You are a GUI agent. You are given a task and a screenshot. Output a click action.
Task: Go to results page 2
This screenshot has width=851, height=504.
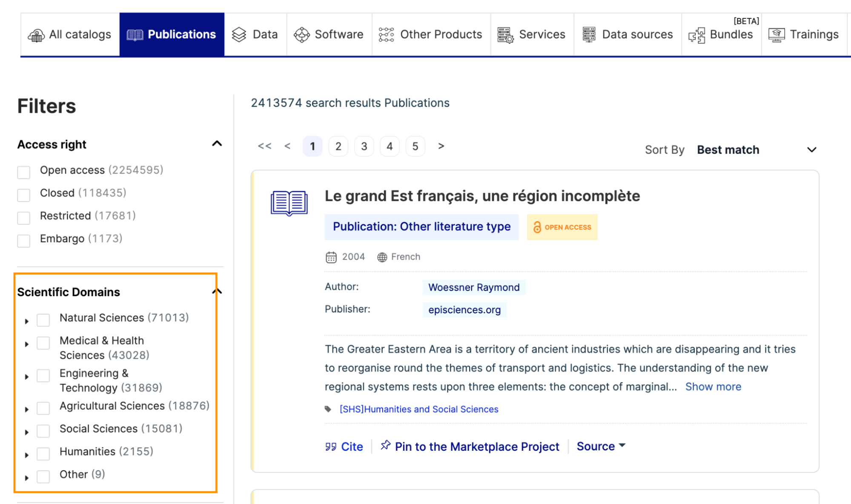(x=338, y=146)
